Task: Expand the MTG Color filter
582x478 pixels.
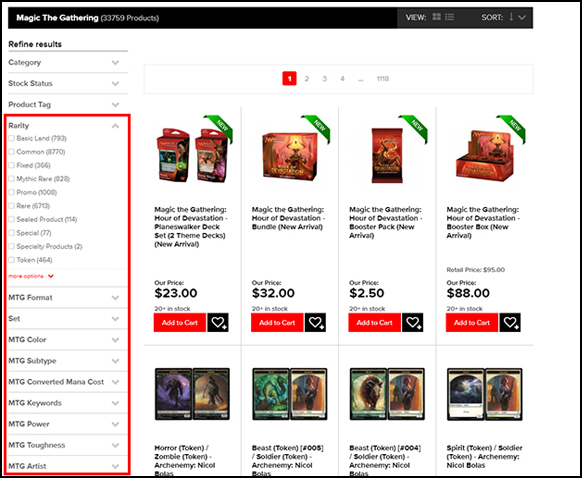Action: click(68, 340)
